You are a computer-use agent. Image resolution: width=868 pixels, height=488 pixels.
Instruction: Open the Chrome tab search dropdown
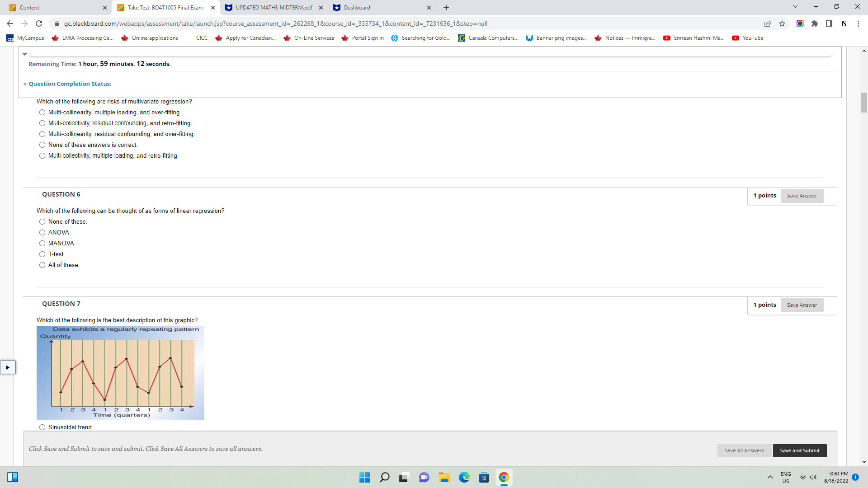click(x=795, y=7)
